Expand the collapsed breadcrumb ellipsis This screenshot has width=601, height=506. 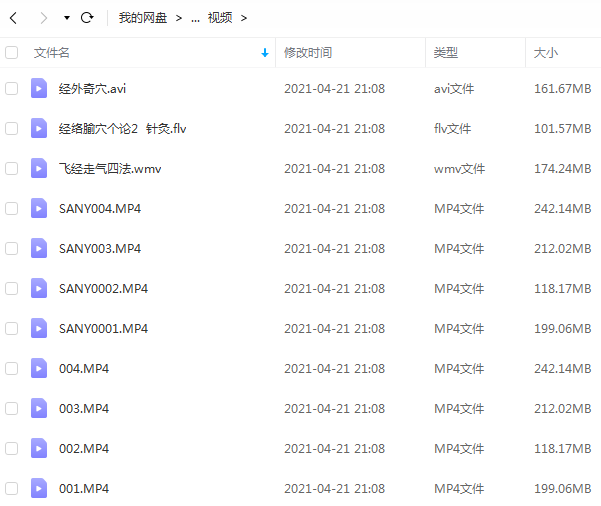(195, 18)
